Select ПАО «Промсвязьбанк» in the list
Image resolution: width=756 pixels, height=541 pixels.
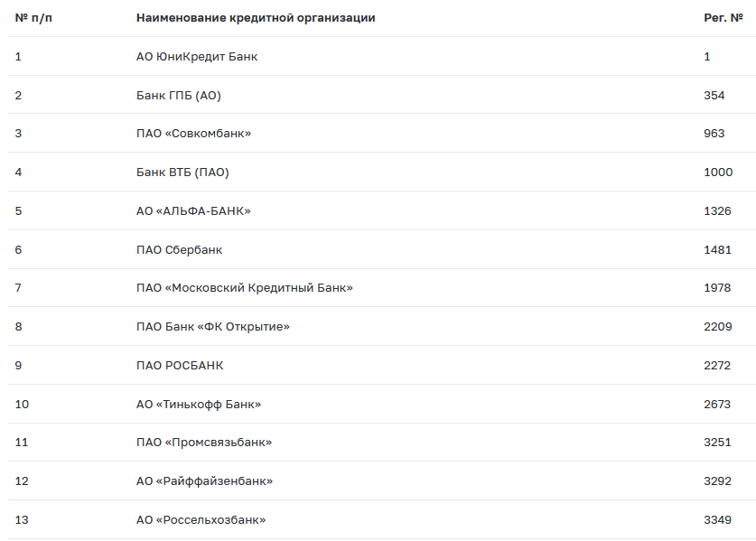[204, 443]
